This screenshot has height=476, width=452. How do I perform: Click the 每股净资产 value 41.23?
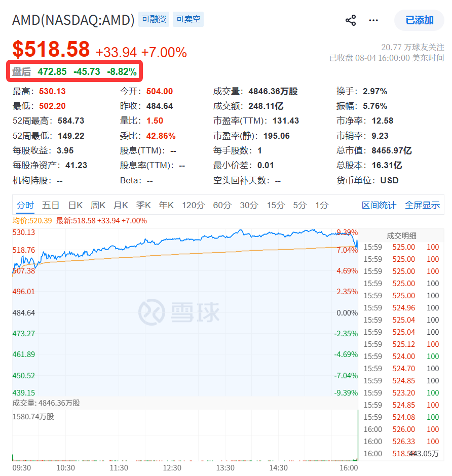click(x=76, y=166)
